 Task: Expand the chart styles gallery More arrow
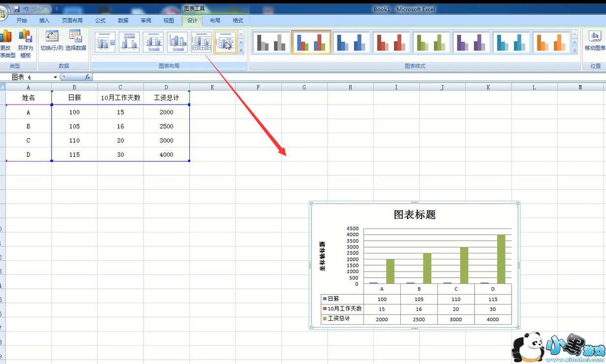575,51
